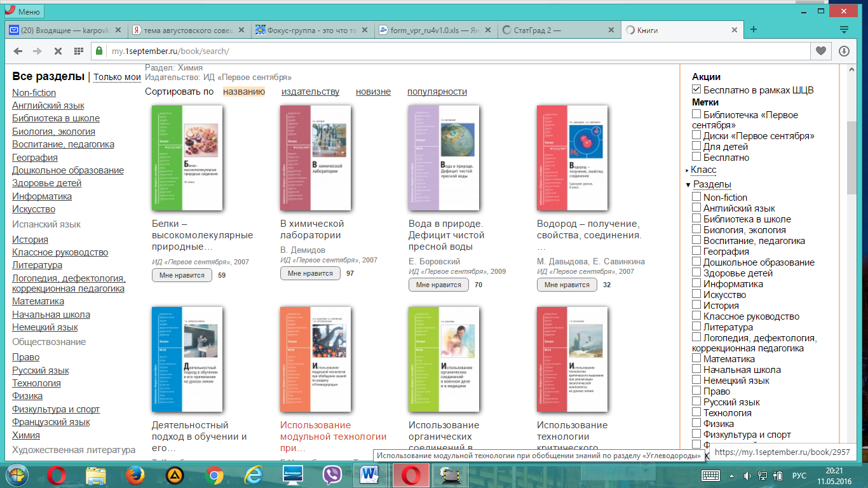Viewport: 868px width, 488px height.
Task: Open the Windows Start button
Action: [17, 475]
